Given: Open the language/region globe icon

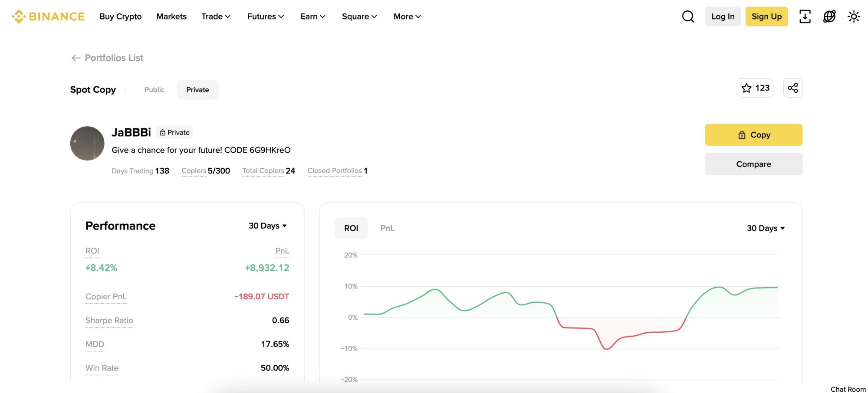Looking at the screenshot, I should [829, 16].
